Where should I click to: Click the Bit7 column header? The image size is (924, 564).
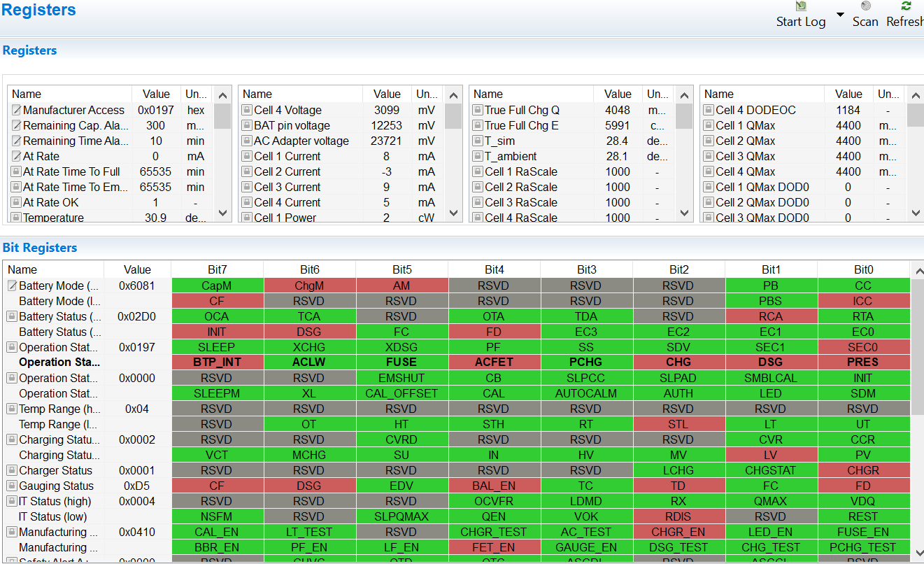point(218,269)
